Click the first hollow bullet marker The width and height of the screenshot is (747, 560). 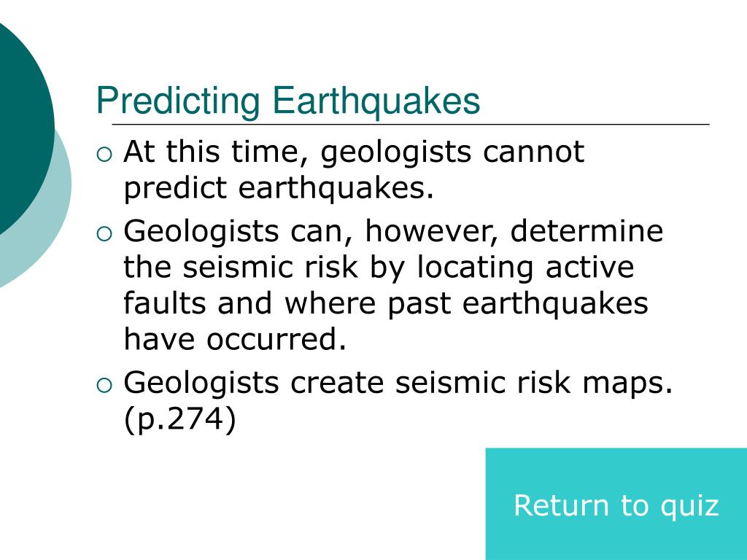(x=104, y=155)
